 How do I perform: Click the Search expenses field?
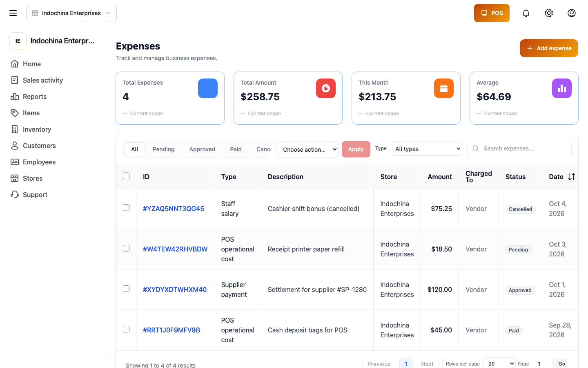coord(519,148)
